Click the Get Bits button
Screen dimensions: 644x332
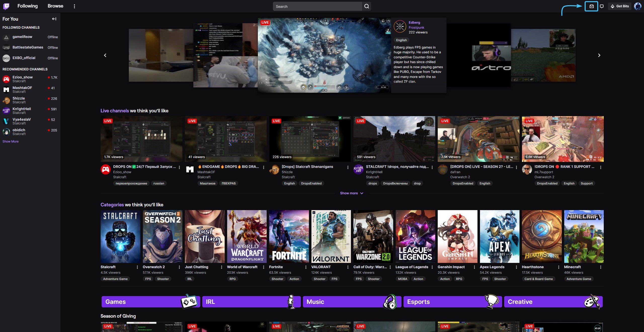620,6
